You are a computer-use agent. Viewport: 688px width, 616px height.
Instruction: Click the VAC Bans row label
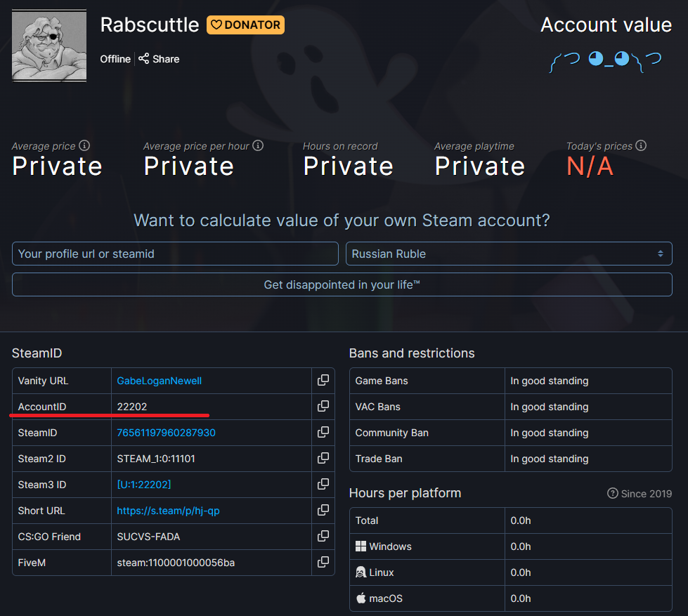point(378,407)
